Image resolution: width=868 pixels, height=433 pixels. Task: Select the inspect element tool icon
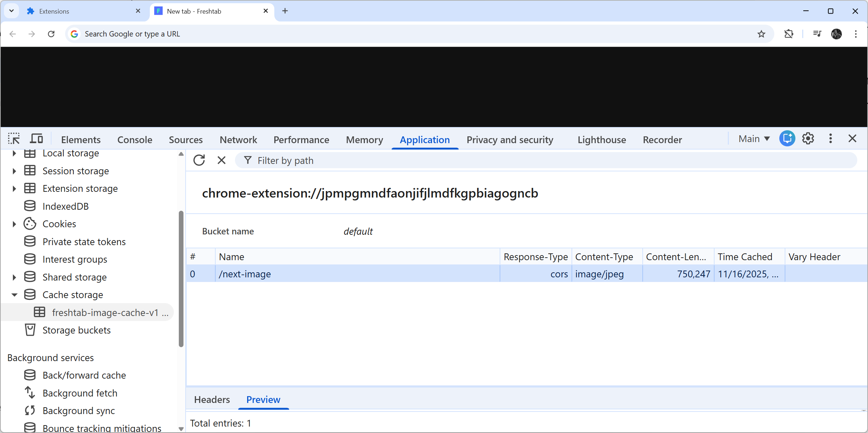pos(14,138)
